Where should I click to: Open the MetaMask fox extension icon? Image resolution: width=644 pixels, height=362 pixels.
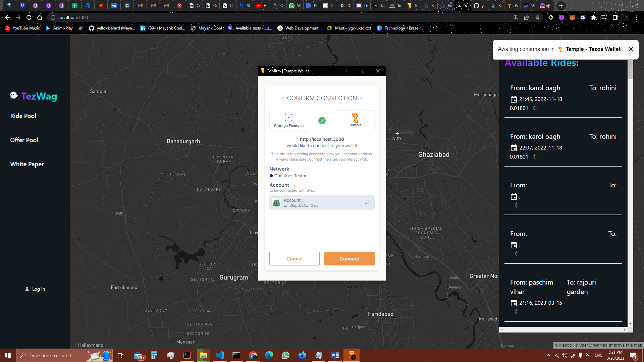pos(572,17)
